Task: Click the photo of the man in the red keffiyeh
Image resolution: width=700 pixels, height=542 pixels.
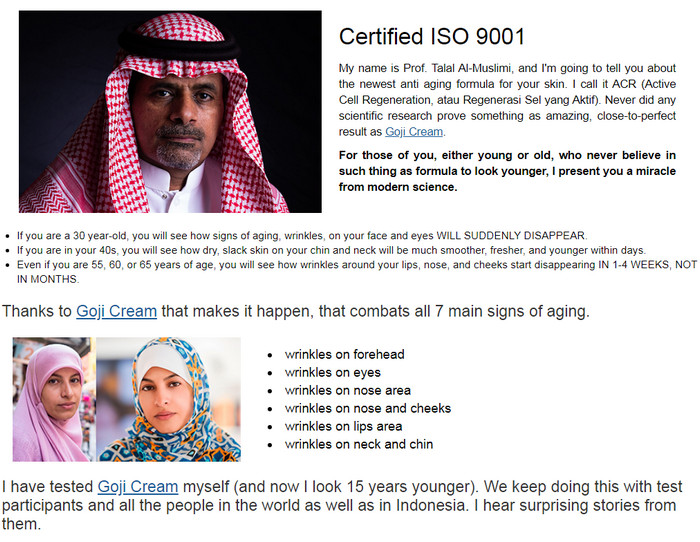Action: tap(170, 112)
